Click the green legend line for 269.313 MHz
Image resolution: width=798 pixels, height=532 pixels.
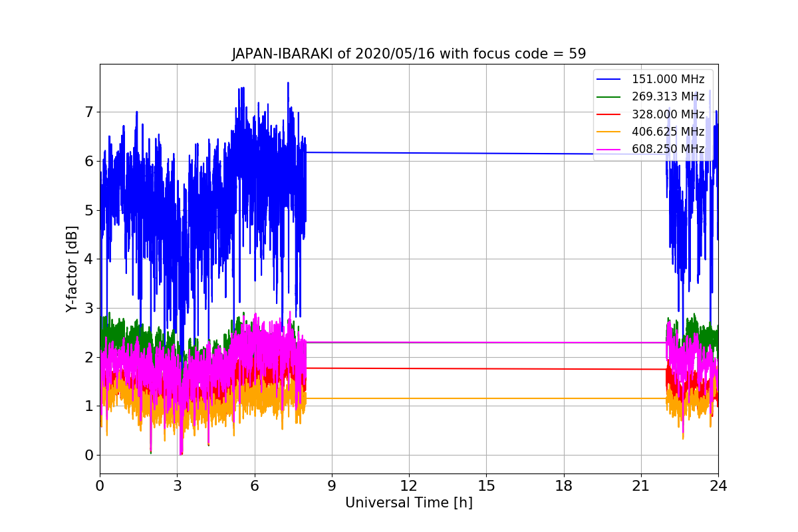click(x=609, y=97)
